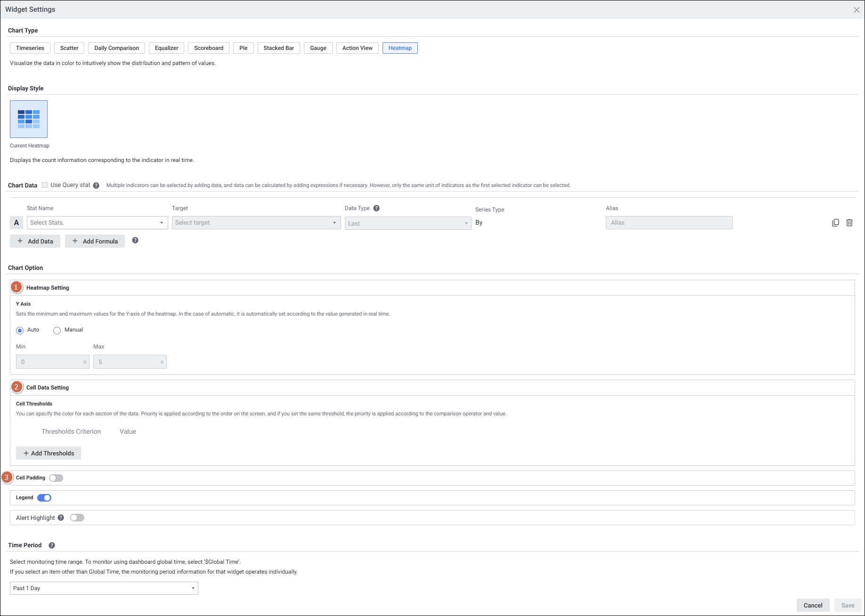Enable the Use Query stat checkbox
The image size is (865, 616).
point(45,185)
